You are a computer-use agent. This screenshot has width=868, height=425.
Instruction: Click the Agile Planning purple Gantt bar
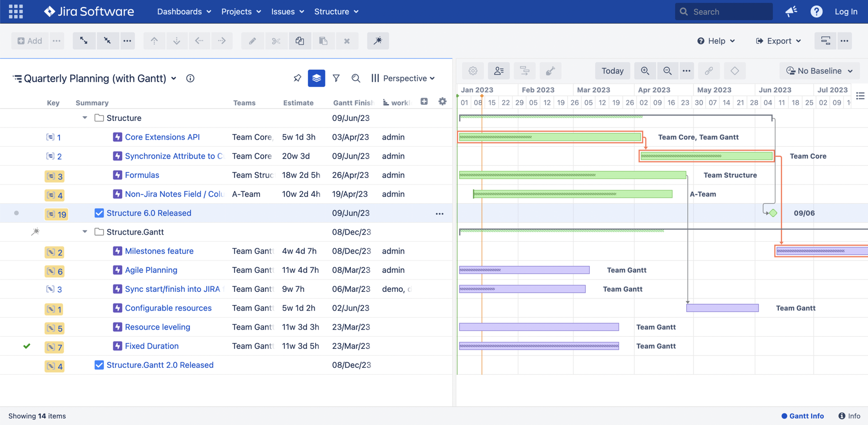(x=524, y=270)
